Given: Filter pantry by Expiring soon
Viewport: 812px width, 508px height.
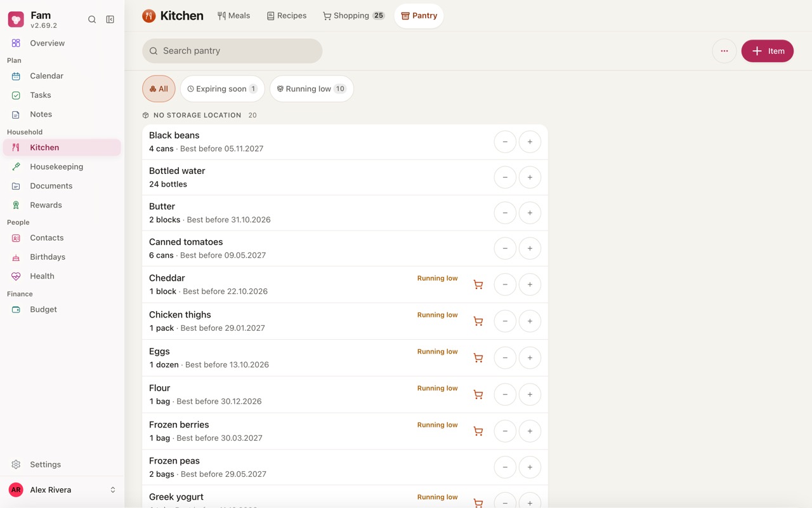Looking at the screenshot, I should coord(222,89).
